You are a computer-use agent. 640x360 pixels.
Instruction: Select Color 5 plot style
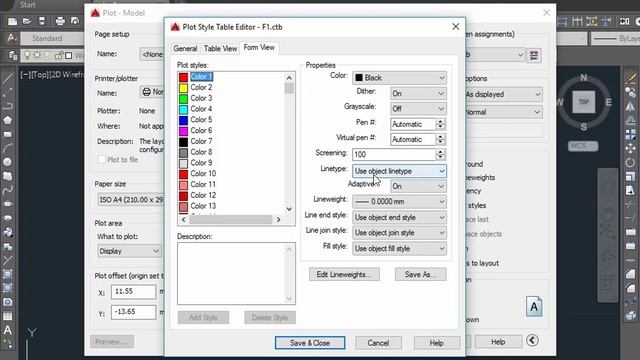coord(201,120)
